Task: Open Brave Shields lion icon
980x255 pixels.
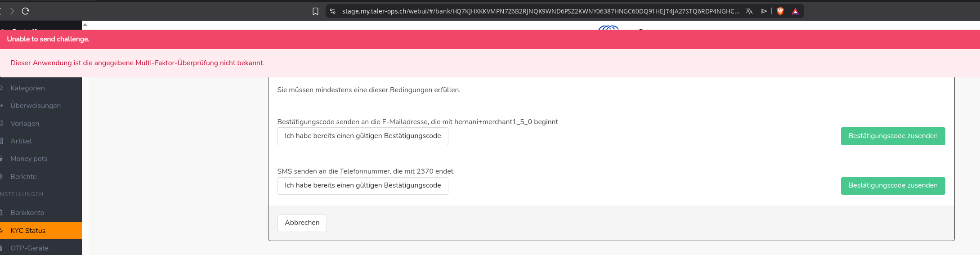Action: pos(780,11)
